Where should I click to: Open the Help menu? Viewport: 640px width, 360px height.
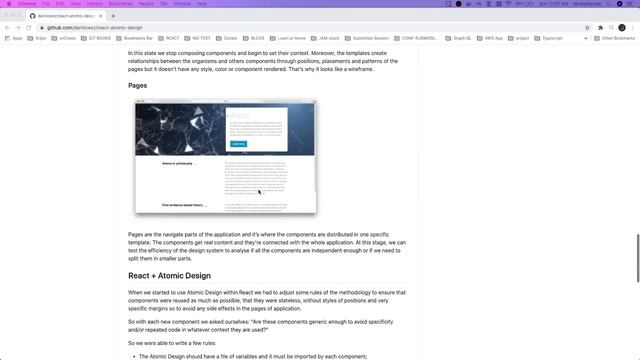[x=202, y=4]
